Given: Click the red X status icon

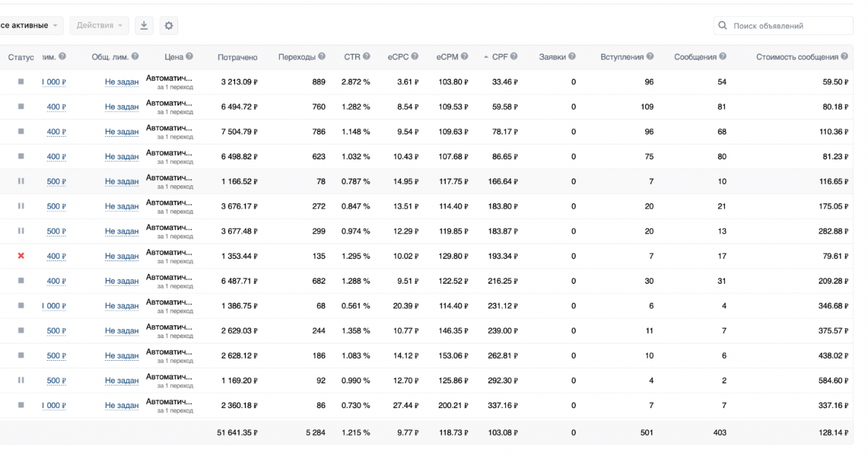Looking at the screenshot, I should pos(21,256).
